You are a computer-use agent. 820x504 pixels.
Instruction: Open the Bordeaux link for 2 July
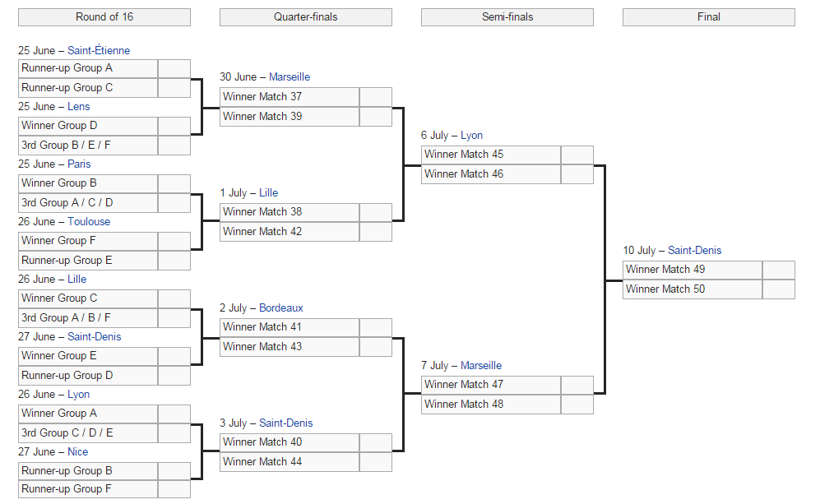[x=281, y=307]
